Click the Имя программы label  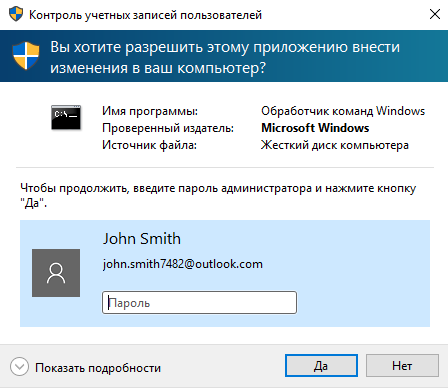150,111
